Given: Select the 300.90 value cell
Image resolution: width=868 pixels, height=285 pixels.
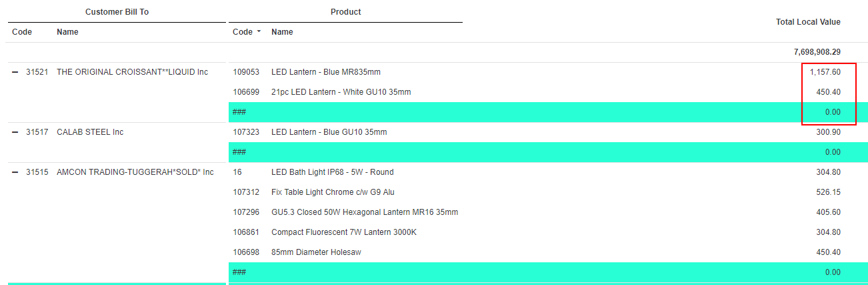Looking at the screenshot, I should [829, 132].
